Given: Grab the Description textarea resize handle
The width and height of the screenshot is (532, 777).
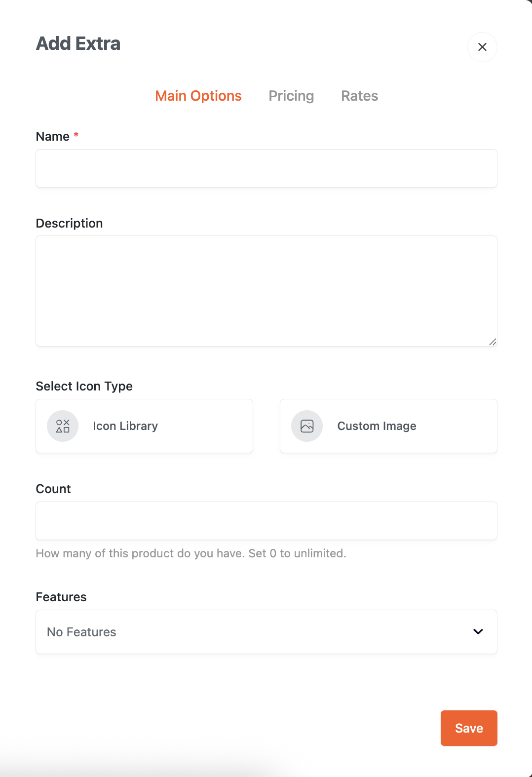Looking at the screenshot, I should (493, 342).
